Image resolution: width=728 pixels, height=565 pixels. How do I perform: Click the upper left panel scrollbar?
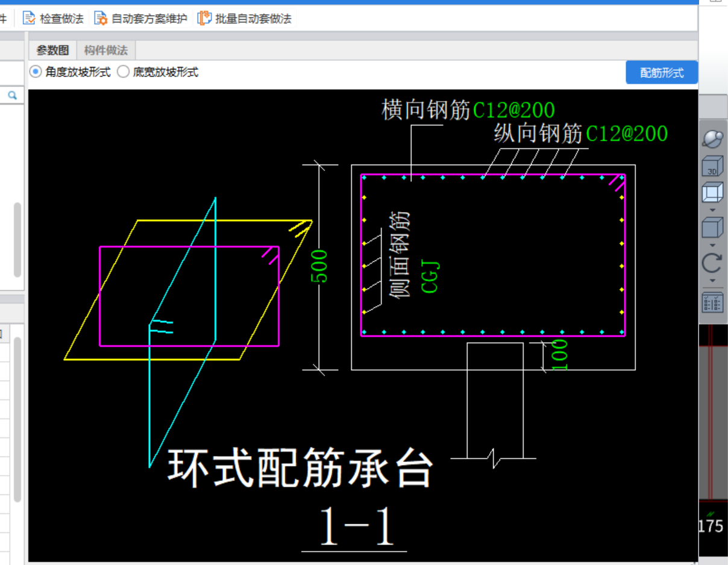click(x=17, y=239)
